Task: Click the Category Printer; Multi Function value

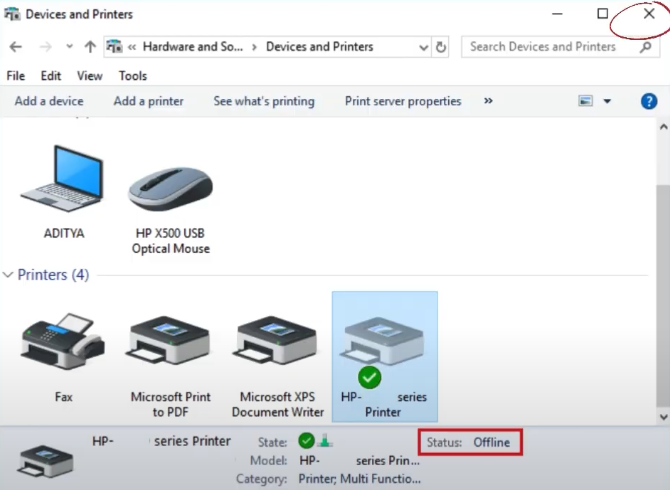Action: tap(359, 479)
